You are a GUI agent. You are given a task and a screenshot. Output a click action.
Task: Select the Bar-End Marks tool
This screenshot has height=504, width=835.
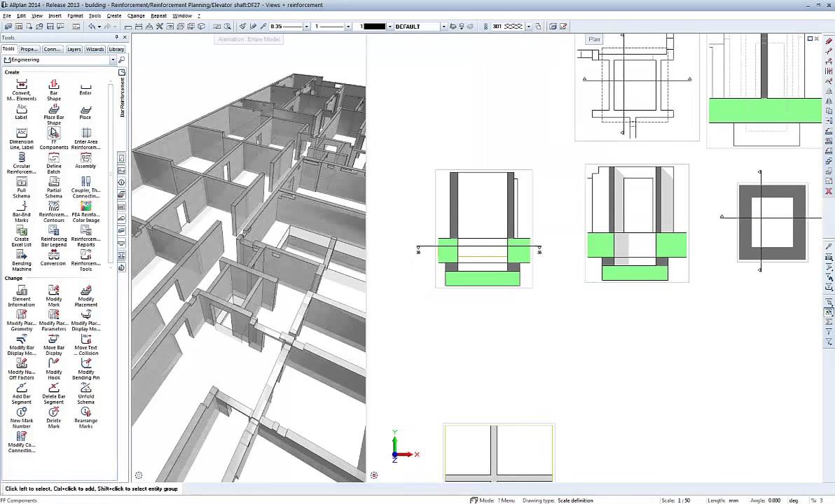point(21,212)
